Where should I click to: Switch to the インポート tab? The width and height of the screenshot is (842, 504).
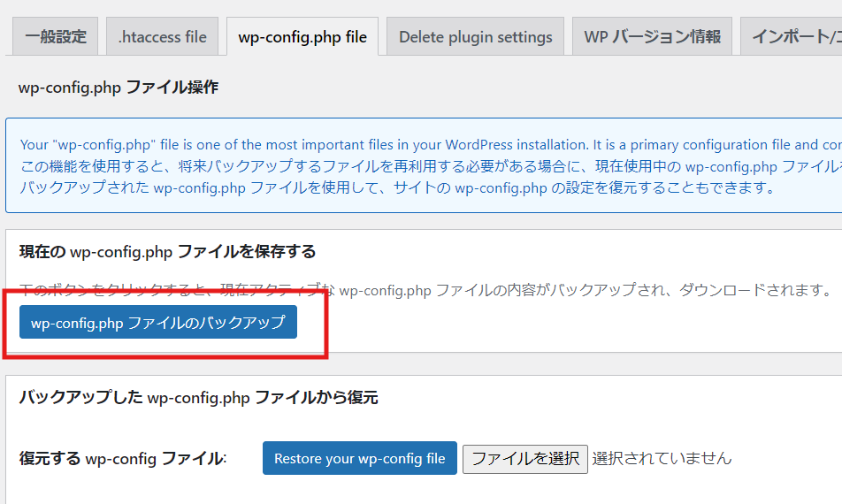pos(794,36)
